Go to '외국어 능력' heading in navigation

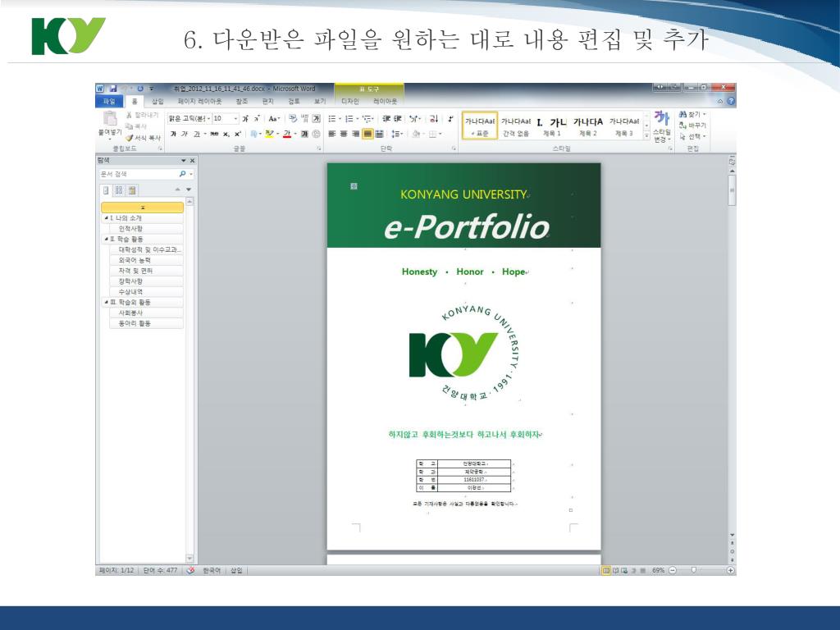[146, 260]
